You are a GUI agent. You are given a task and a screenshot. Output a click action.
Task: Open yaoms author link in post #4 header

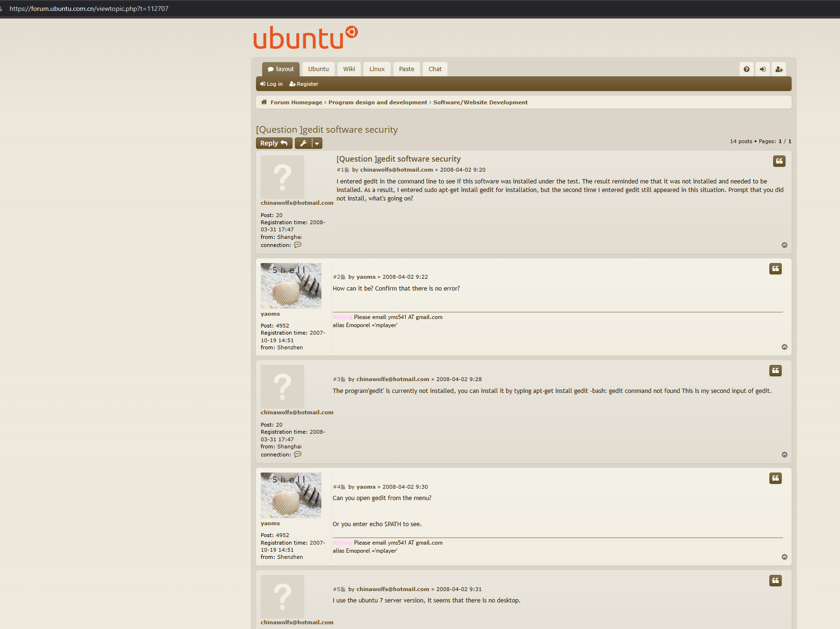(366, 487)
